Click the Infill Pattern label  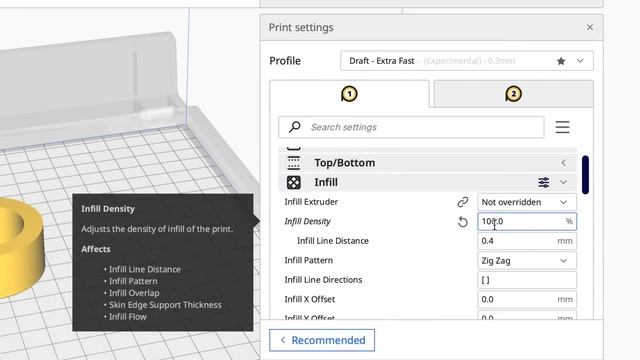coord(309,260)
